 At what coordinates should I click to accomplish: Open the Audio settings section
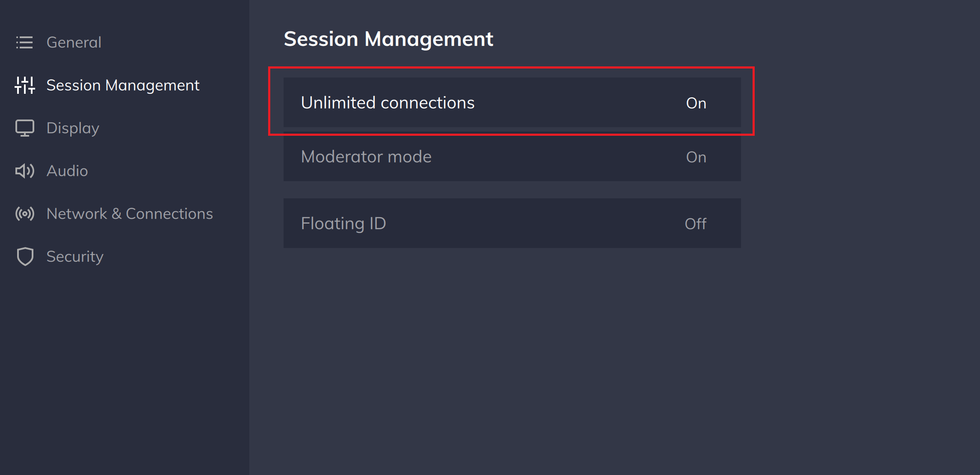tap(67, 171)
